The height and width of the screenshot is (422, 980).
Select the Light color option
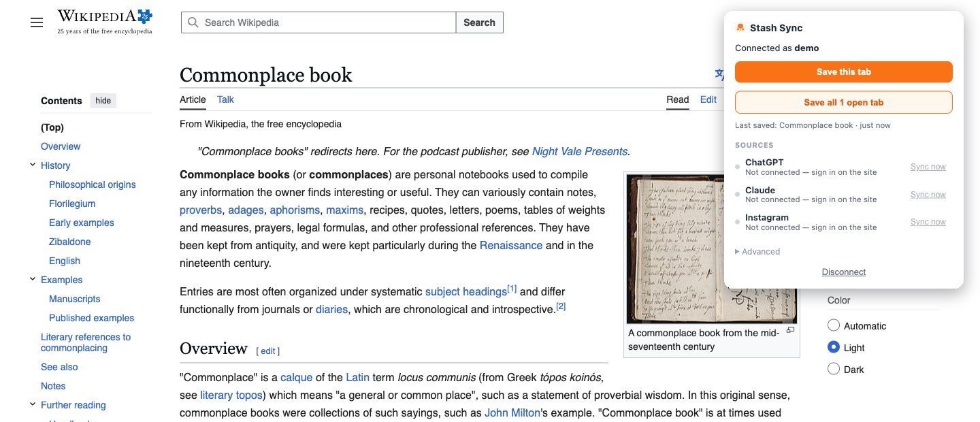point(834,348)
